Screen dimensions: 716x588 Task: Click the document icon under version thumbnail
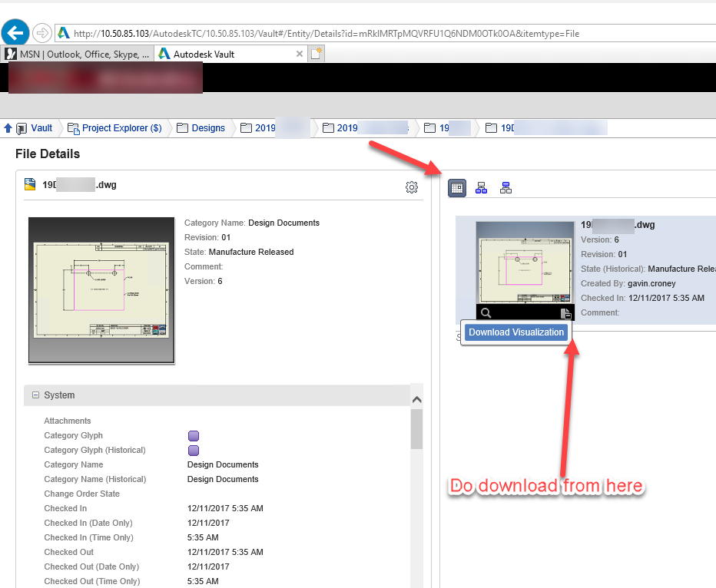[565, 313]
